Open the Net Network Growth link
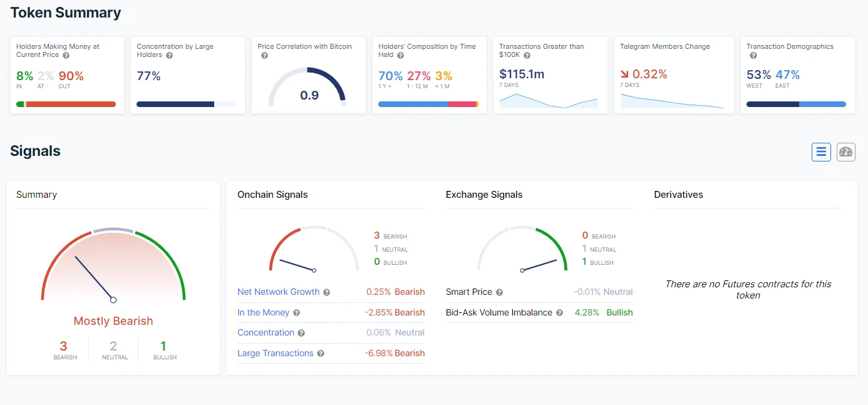Image resolution: width=868 pixels, height=405 pixels. (x=278, y=292)
